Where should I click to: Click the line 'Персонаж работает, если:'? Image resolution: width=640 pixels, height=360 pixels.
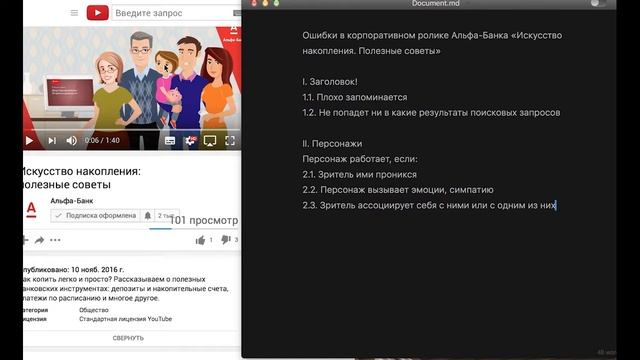(360, 159)
